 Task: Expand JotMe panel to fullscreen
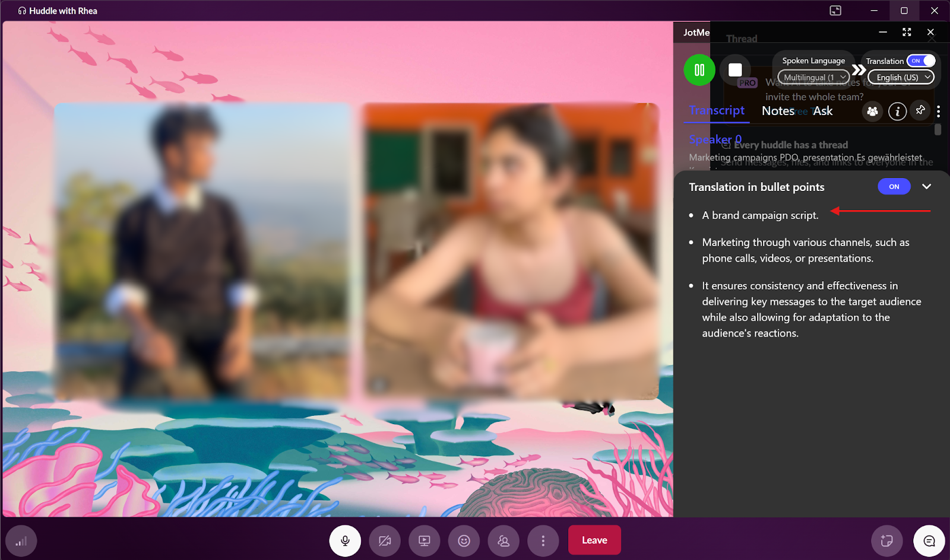tap(907, 32)
